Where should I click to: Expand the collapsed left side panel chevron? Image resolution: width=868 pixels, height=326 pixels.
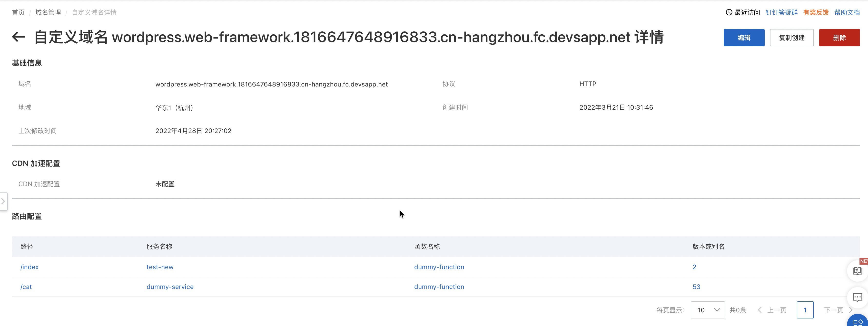(3, 201)
